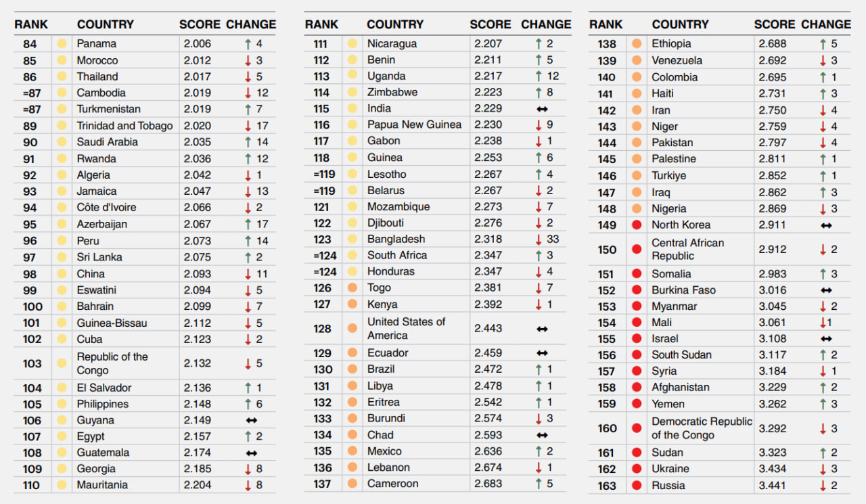Click the red dot next to Russia
The height and width of the screenshot is (504, 866).
[637, 485]
